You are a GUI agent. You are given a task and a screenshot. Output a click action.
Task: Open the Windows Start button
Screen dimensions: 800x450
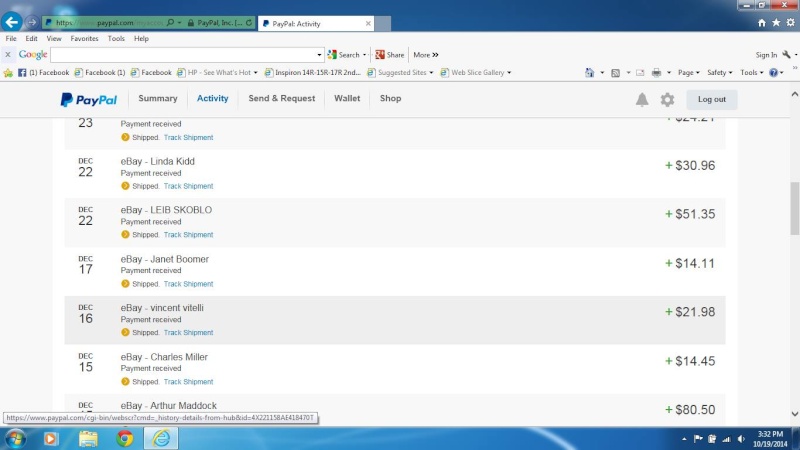pyautogui.click(x=15, y=438)
